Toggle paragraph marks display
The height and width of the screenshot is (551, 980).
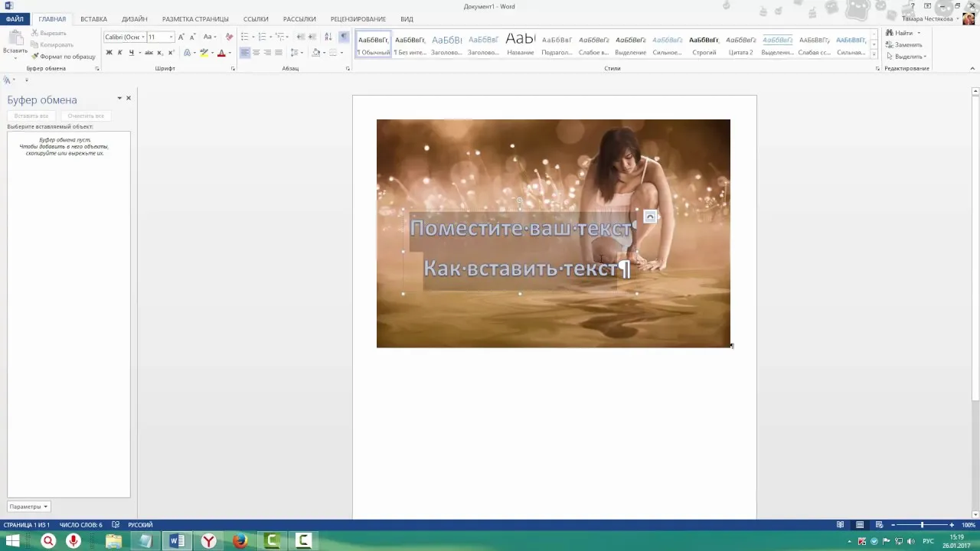tap(344, 37)
